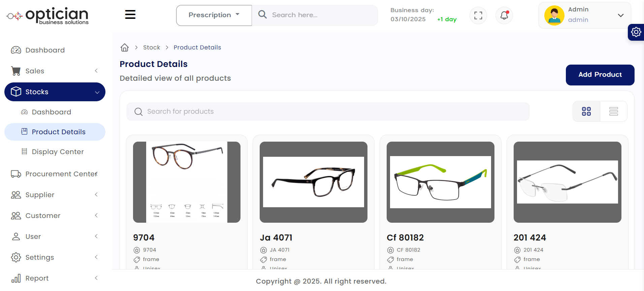Viewport: 644px width, 291px height.
Task: Switch to grid view
Action: 586,111
